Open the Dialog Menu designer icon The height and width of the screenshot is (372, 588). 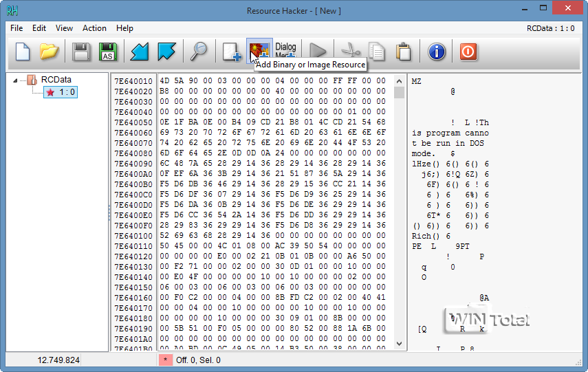point(286,50)
